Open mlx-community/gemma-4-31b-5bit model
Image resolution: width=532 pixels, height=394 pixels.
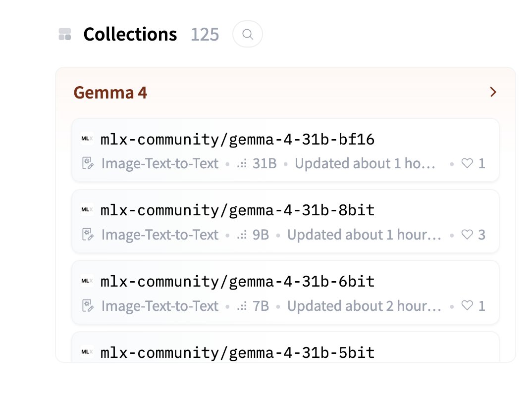[x=237, y=352]
